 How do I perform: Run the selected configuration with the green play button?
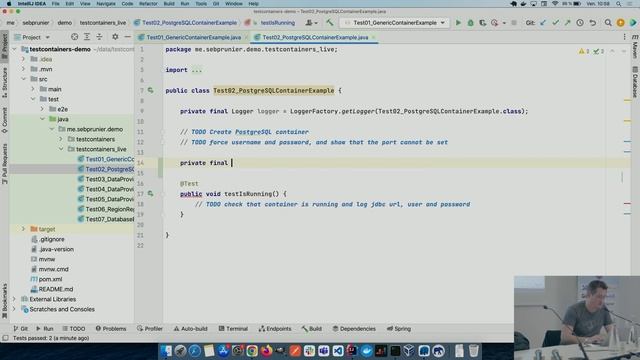tap(458, 23)
